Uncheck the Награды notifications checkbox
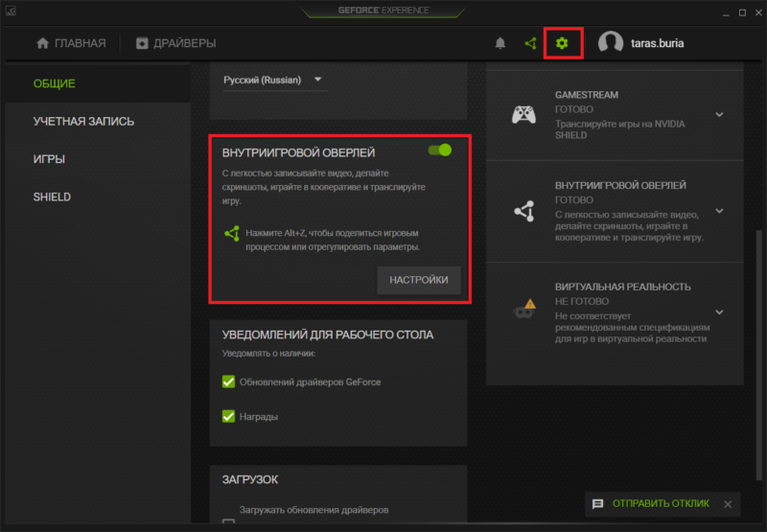767x532 pixels. (x=228, y=416)
